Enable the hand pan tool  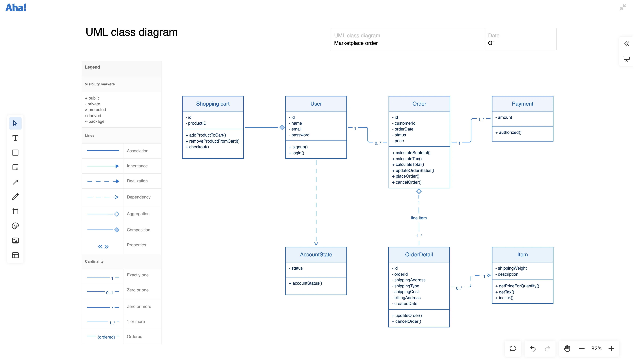(x=567, y=348)
